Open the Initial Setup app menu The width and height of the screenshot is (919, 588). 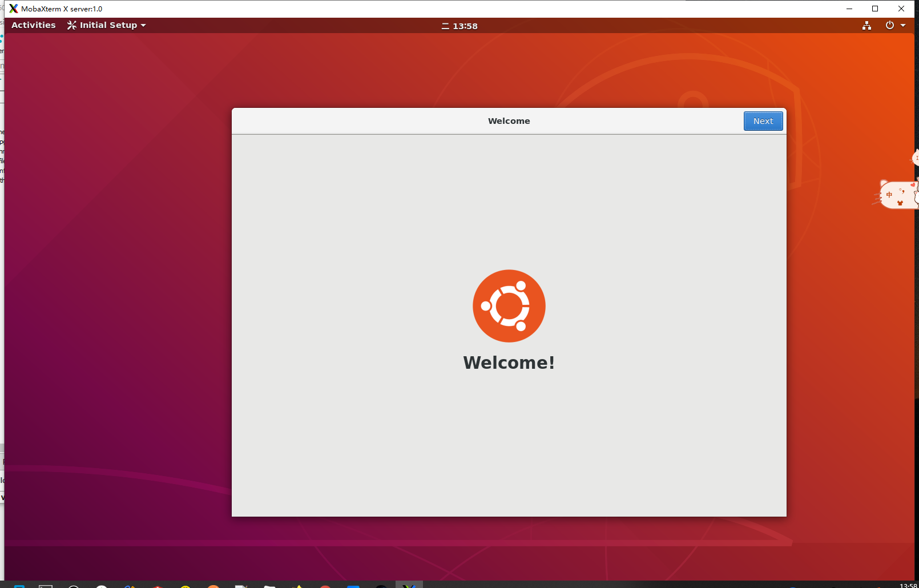point(107,25)
